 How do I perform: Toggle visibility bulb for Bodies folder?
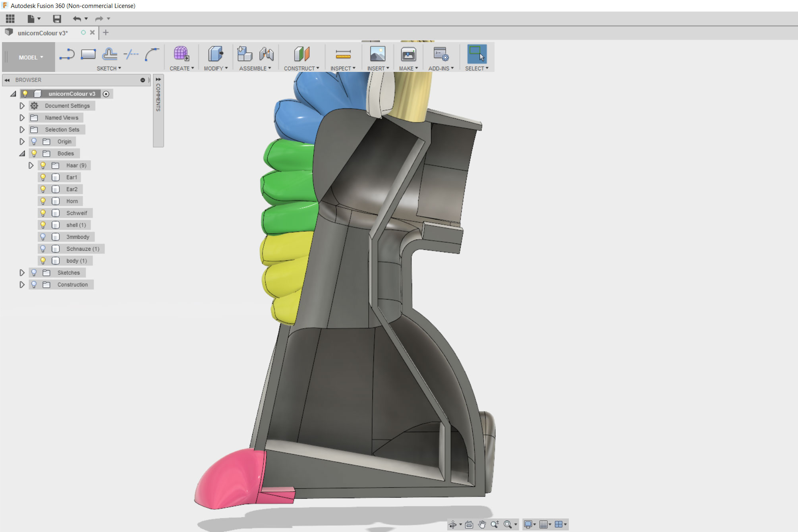(x=34, y=153)
